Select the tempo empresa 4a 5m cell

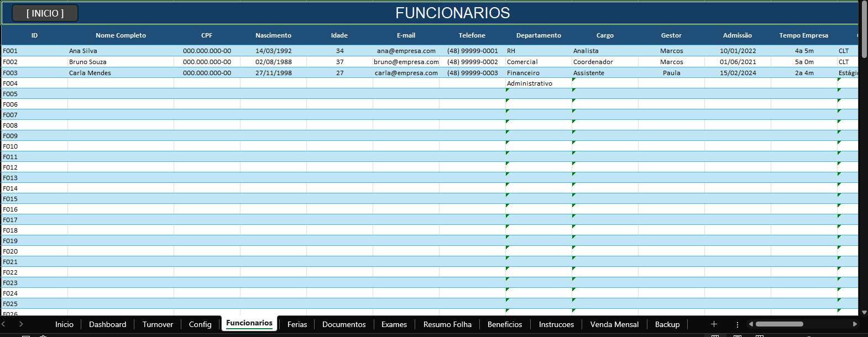click(x=804, y=51)
